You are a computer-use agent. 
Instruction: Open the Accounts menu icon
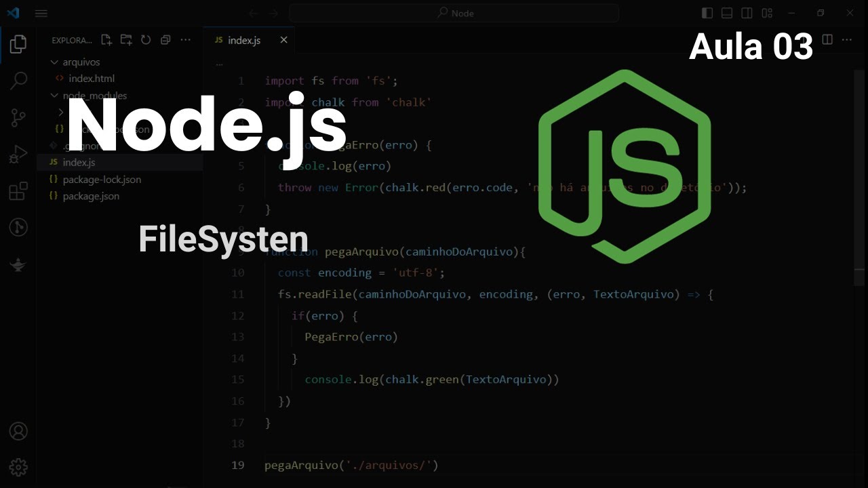coord(18,431)
